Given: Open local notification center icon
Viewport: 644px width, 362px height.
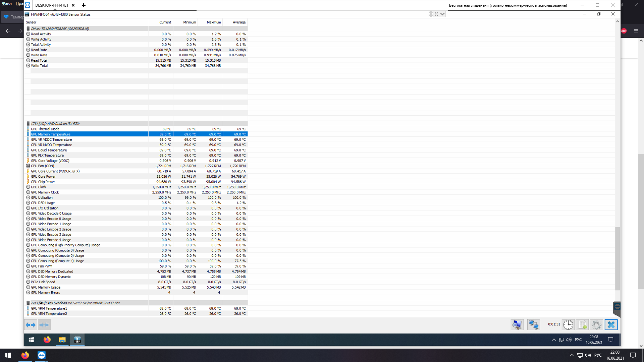Looking at the screenshot, I should [633, 355].
